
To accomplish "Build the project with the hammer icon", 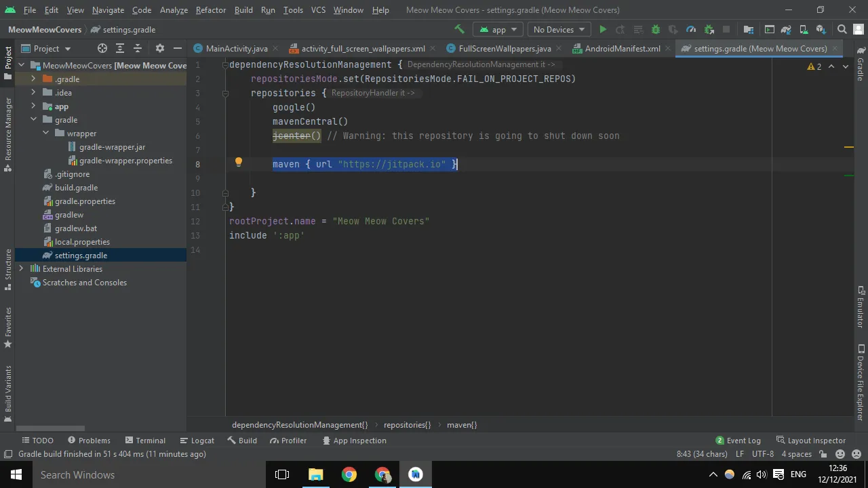I will 460,29.
